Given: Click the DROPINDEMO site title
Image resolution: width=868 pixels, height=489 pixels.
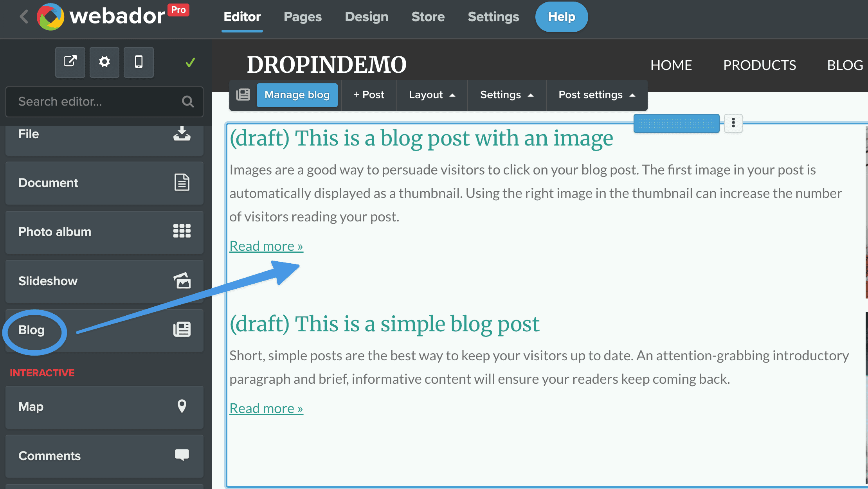Looking at the screenshot, I should point(327,65).
